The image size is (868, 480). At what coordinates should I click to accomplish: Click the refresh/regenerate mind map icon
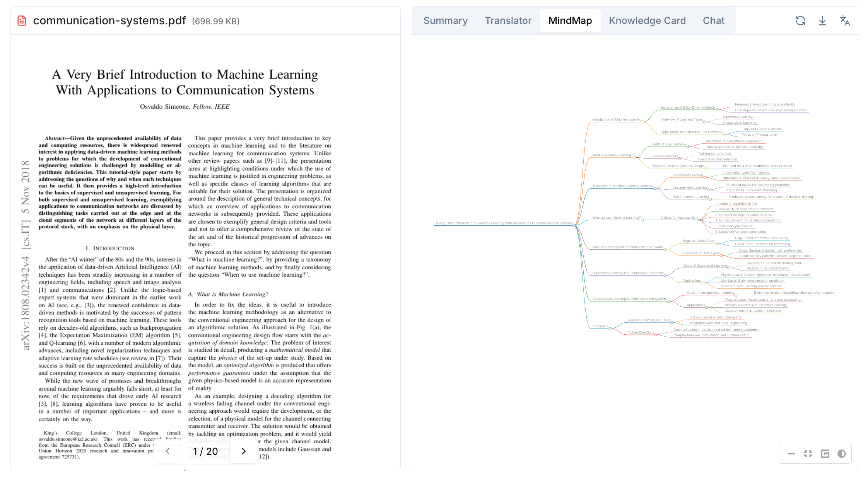(800, 21)
